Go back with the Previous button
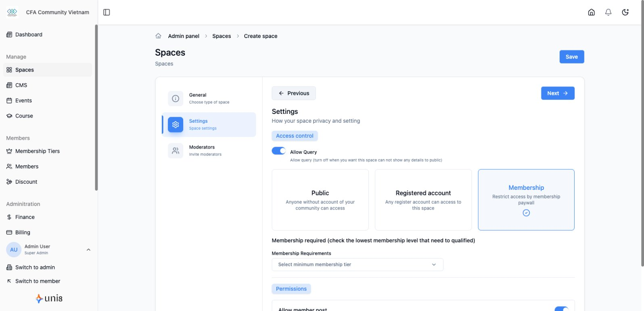Screen dimensions: 644x311 pos(294,93)
